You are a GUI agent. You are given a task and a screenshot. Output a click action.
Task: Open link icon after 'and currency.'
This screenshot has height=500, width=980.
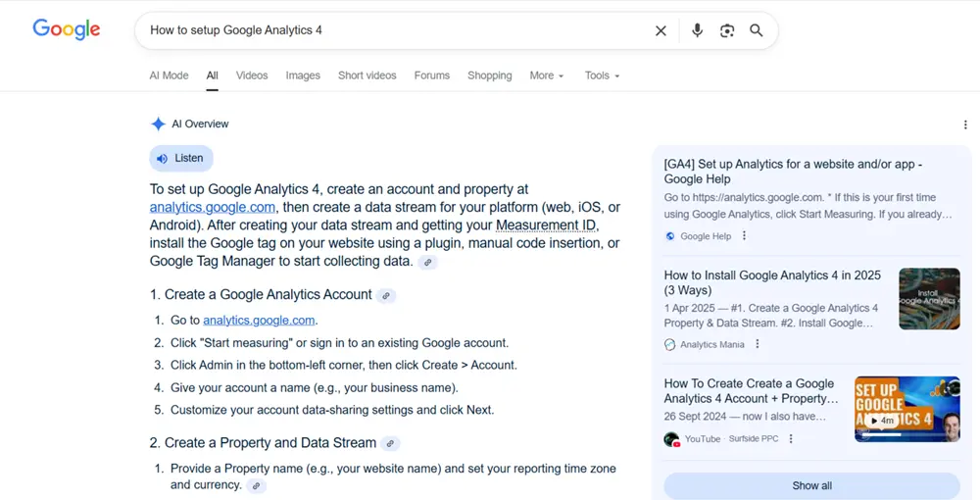[x=256, y=485]
